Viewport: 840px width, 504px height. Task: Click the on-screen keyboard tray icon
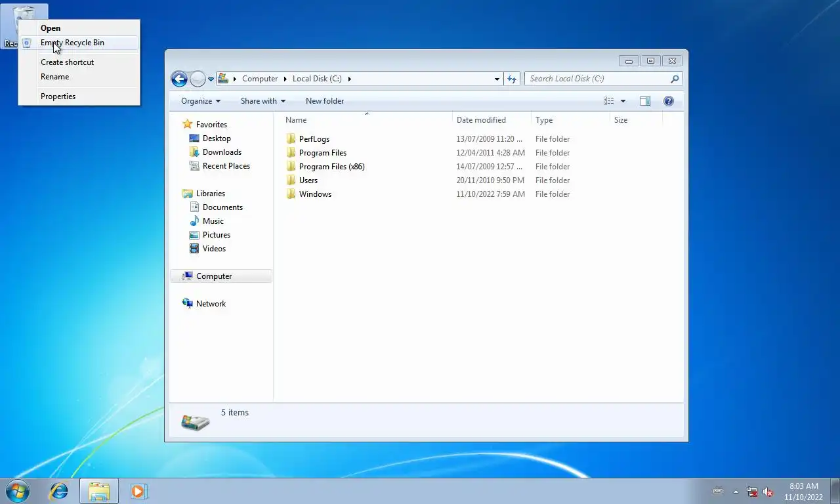click(x=718, y=491)
